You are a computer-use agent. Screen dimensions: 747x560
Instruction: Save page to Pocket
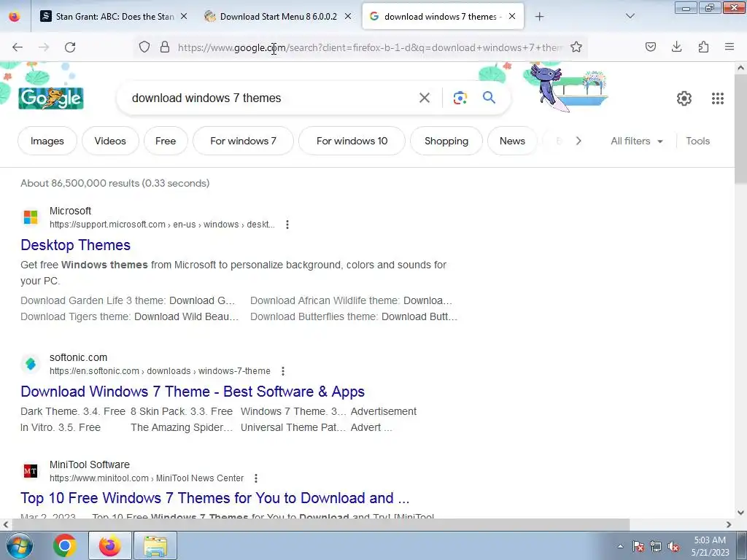coord(651,47)
